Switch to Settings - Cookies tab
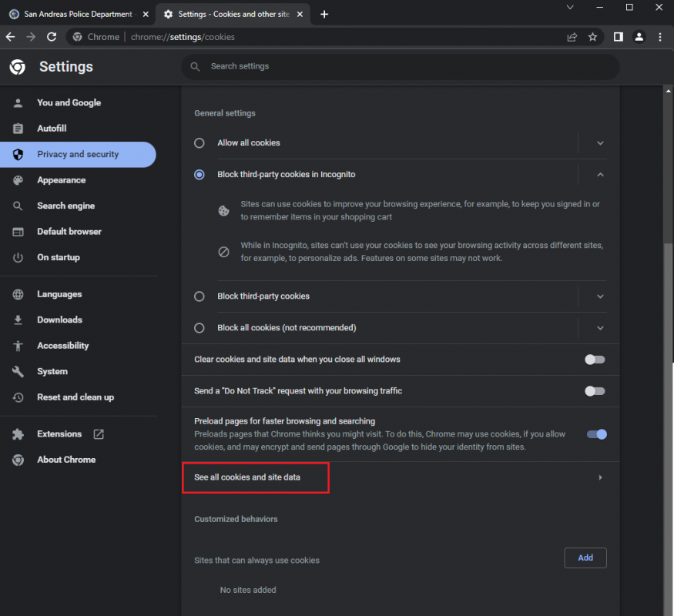The height and width of the screenshot is (616, 674). point(233,14)
